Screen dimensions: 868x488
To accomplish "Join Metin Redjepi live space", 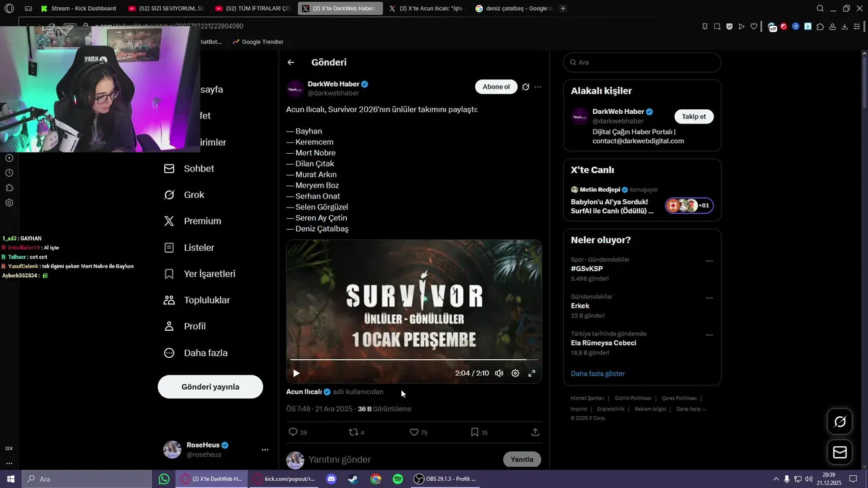I will [x=642, y=200].
